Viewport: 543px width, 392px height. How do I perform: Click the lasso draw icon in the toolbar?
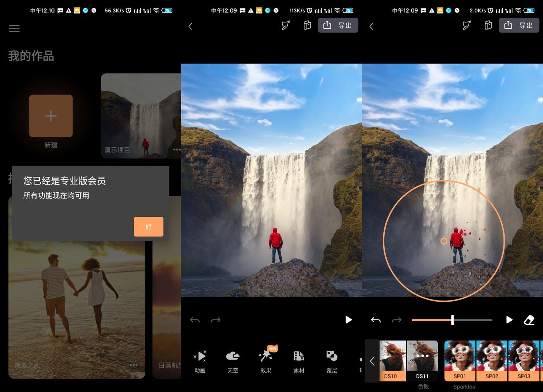point(466,25)
